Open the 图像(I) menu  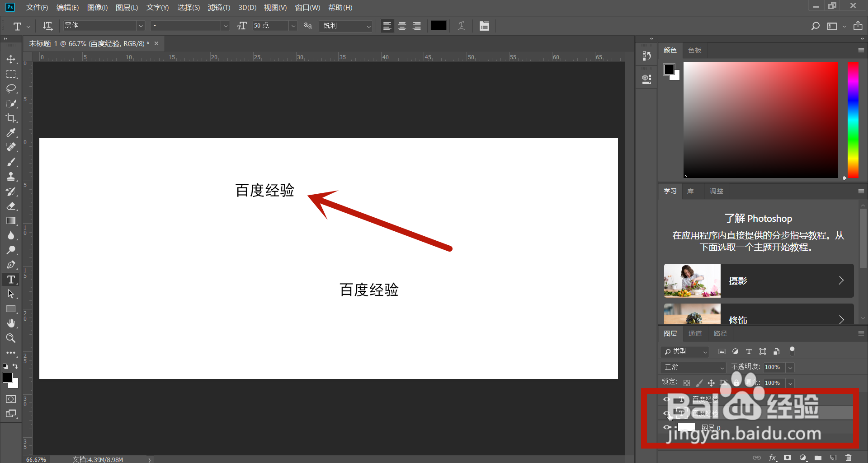tap(97, 8)
